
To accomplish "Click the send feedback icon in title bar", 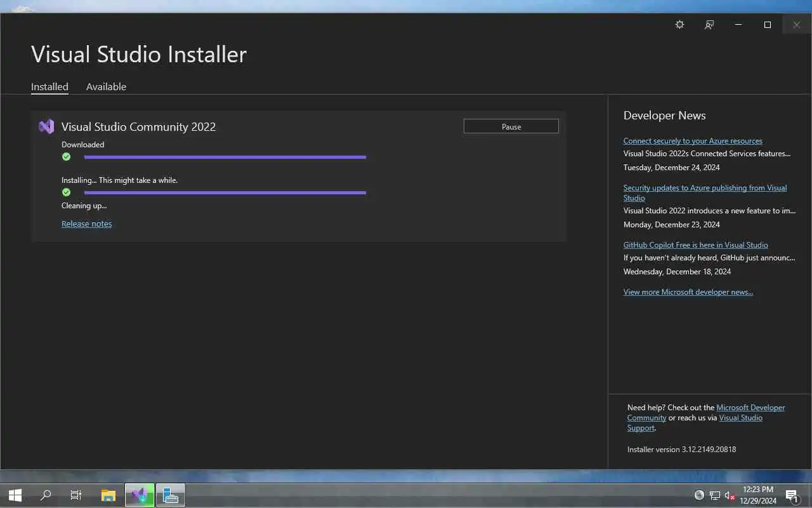I will tap(709, 25).
